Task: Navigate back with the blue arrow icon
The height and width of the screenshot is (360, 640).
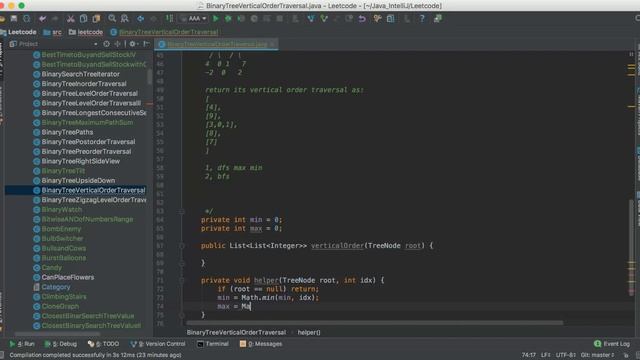Action: [x=140, y=19]
